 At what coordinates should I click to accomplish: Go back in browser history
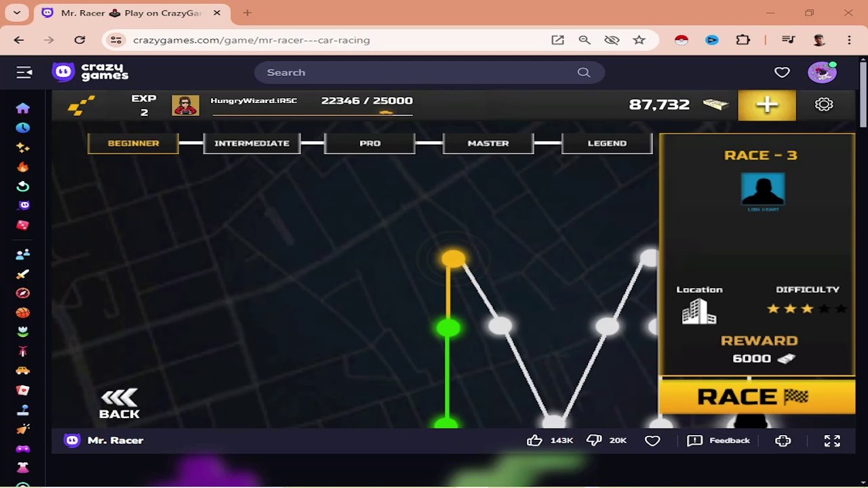19,40
